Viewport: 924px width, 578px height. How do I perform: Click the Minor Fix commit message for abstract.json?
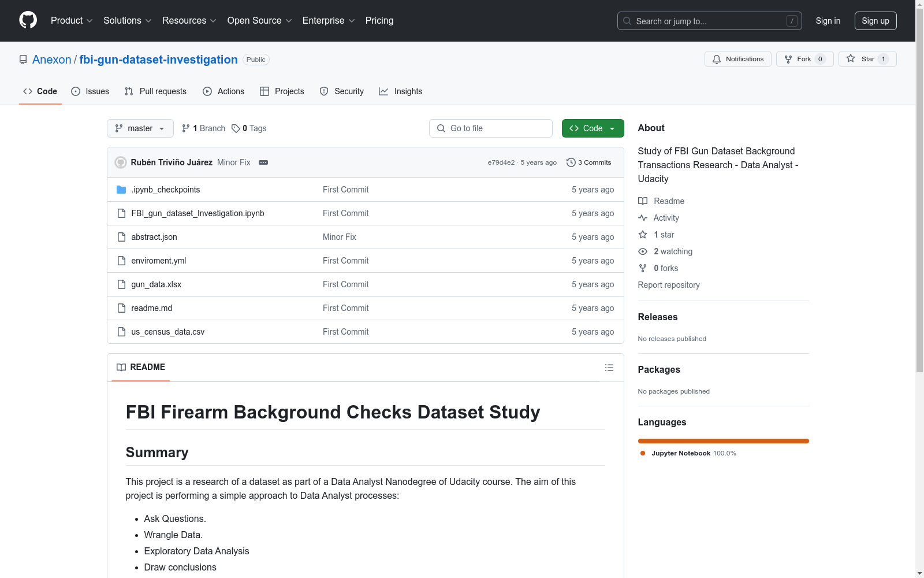[340, 237]
